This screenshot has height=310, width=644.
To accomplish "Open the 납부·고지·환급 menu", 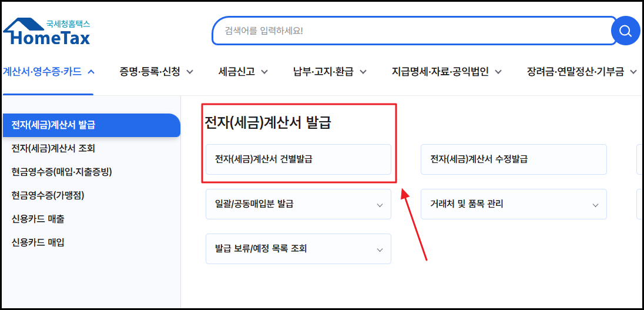I will pos(330,72).
